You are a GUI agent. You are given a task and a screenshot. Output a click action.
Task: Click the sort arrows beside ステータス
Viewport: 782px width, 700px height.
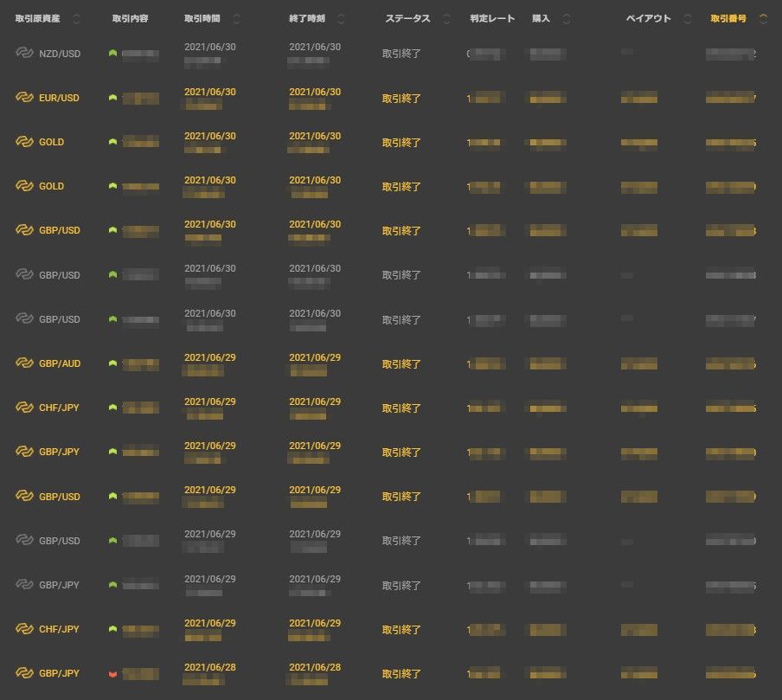446,19
